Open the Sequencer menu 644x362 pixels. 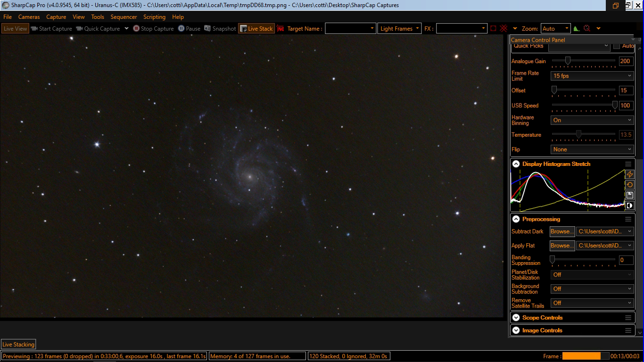tap(124, 17)
